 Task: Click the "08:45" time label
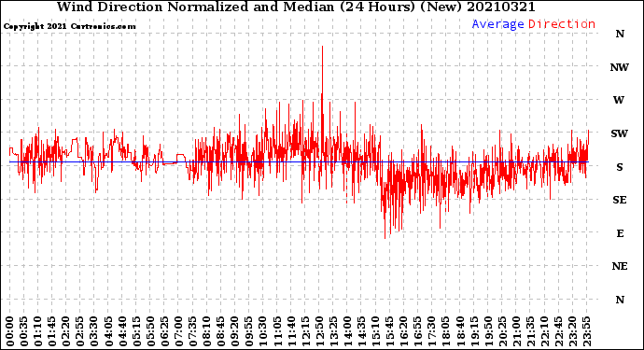pos(221,331)
